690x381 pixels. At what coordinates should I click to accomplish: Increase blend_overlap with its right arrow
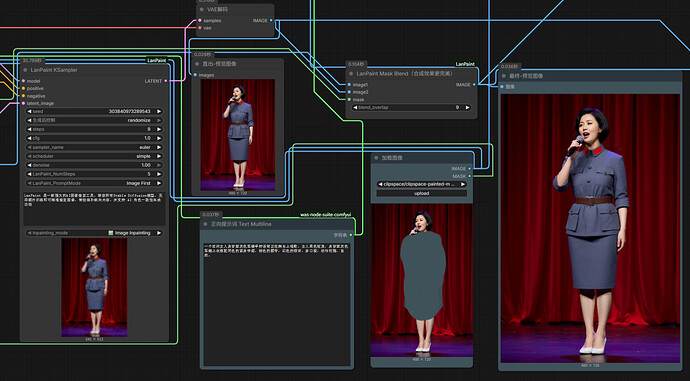pos(467,107)
